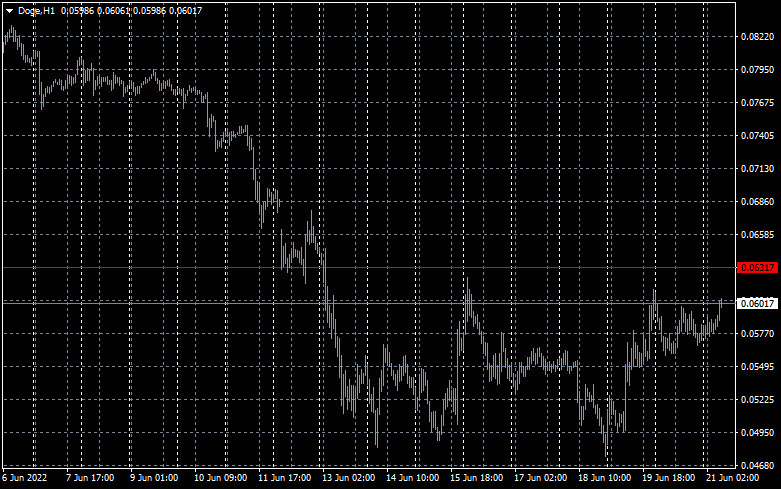Click the 0.08220 price axis value
The width and height of the screenshot is (781, 489).
tap(758, 37)
